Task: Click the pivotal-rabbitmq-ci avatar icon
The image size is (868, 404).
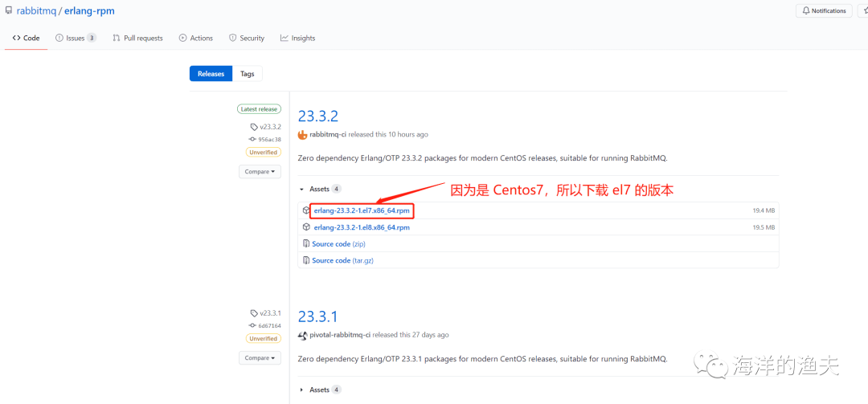Action: 303,336
